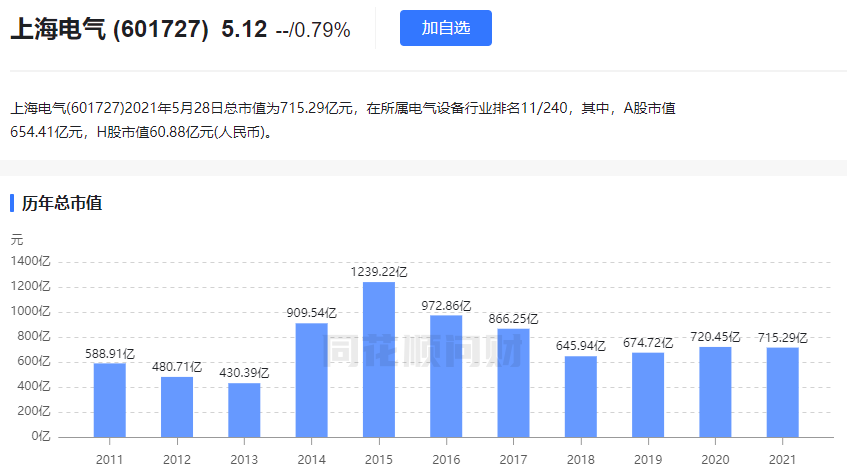The width and height of the screenshot is (847, 475).
Task: Click the H股市值60.88亿元 text in summary
Action: point(156,132)
